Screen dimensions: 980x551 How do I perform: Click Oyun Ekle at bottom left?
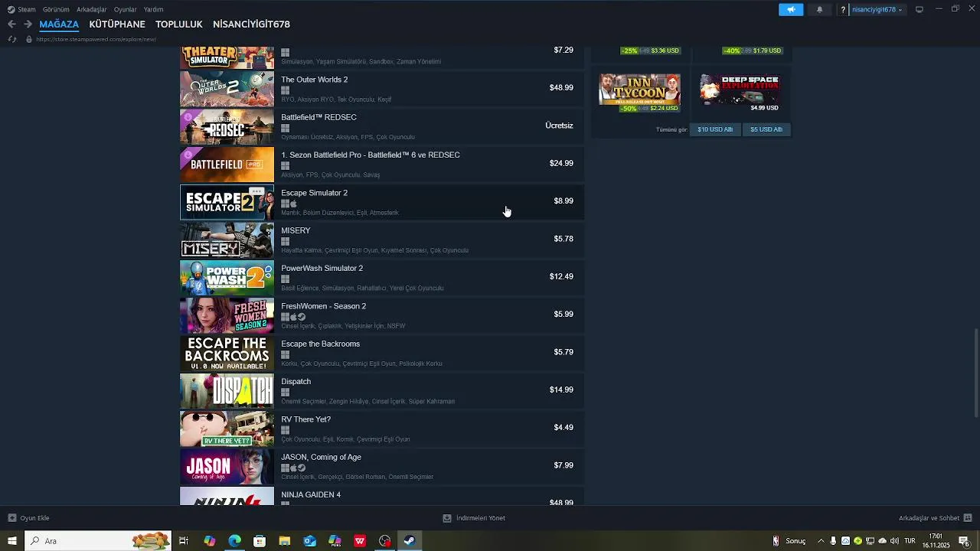(x=28, y=518)
